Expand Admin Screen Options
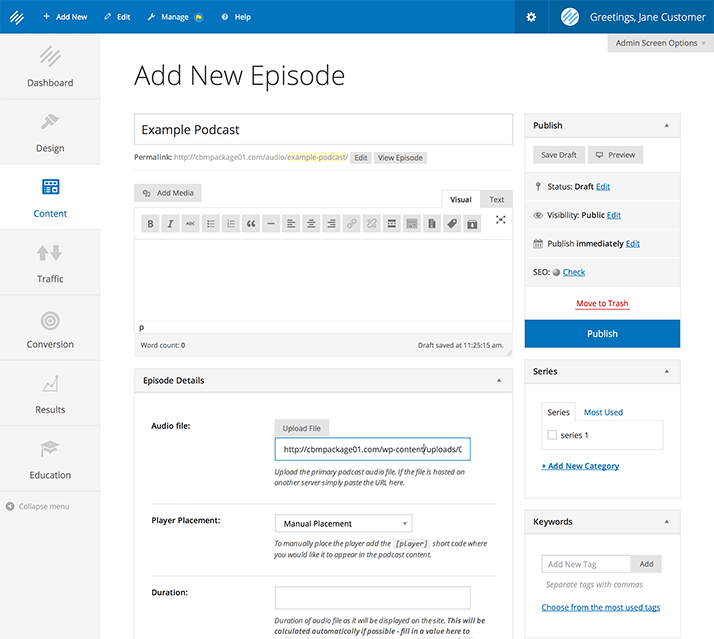The width and height of the screenshot is (714, 639). [x=660, y=43]
